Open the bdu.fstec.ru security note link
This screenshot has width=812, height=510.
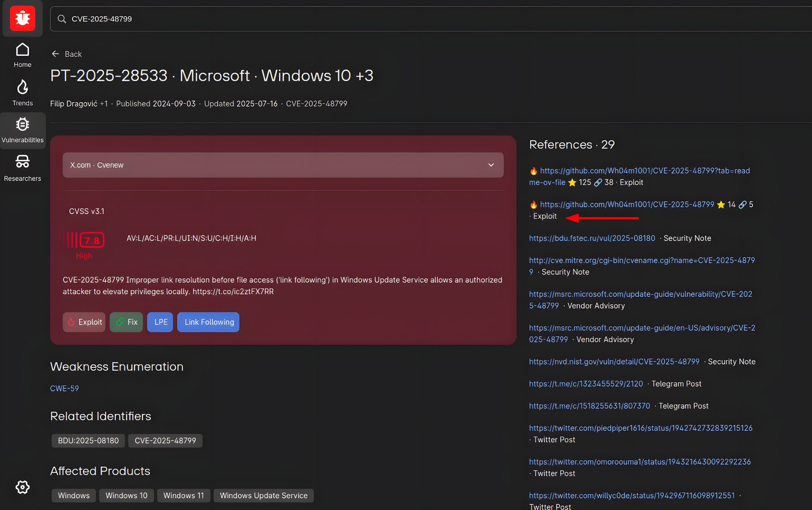592,238
